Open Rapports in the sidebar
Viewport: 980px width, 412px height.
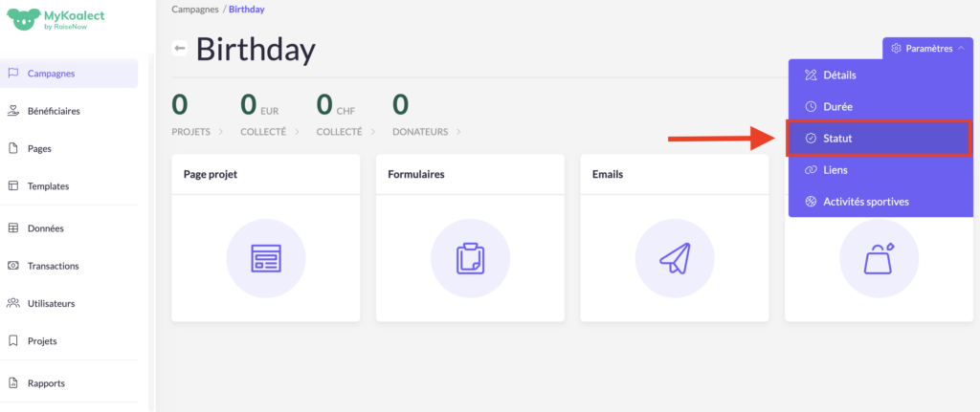point(46,383)
